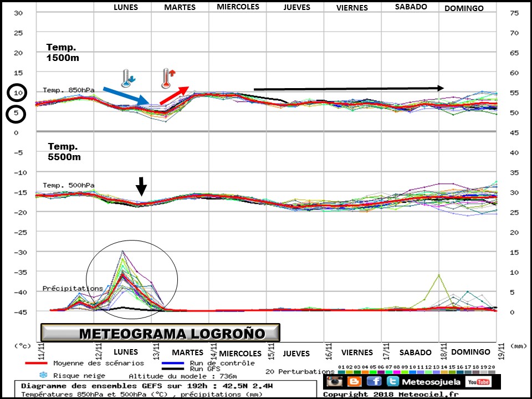
Task: Click the 17/11 date label on the time axis
Action: pos(386,351)
